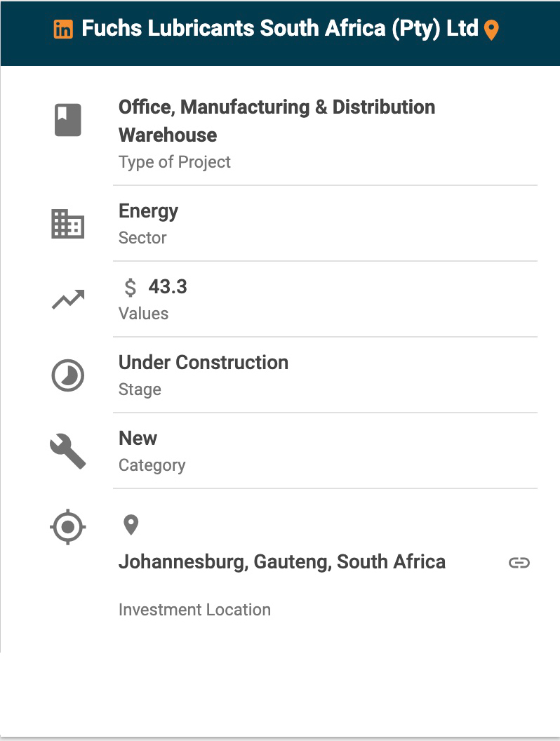Click the Type of Project label
Screen dimensions: 560x741
click(174, 162)
